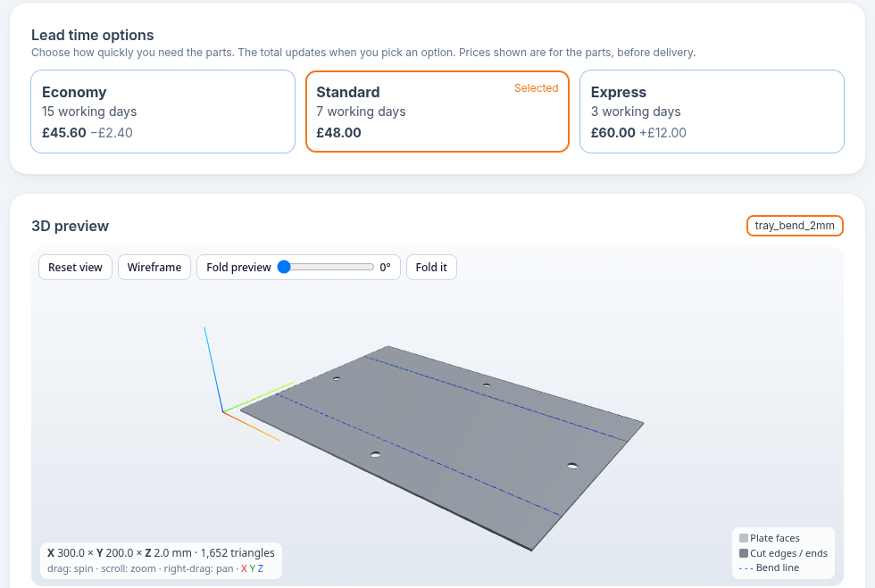Click the Fold preview slider track
Screen dimensions: 875x588
point(327,267)
